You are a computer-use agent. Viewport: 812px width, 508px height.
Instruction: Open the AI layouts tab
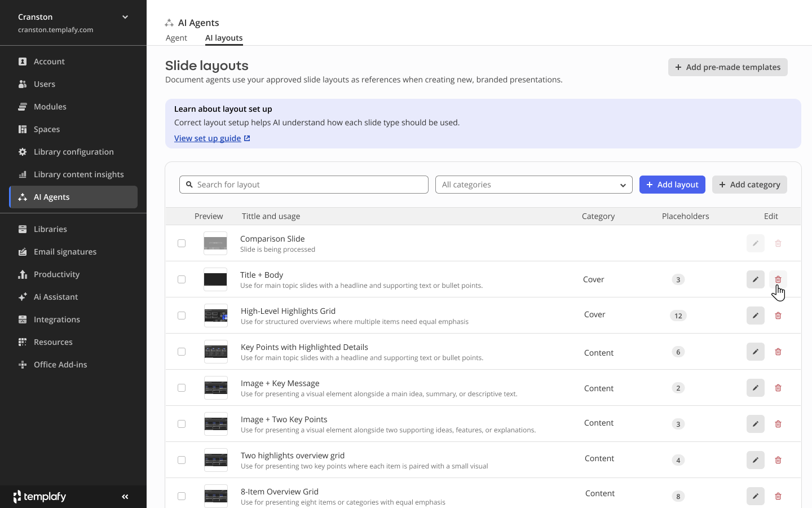[x=224, y=38]
